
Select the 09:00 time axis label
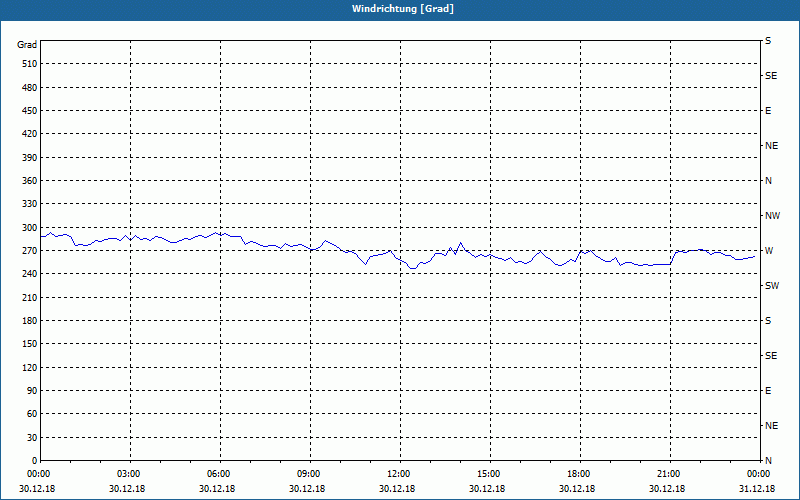310,474
